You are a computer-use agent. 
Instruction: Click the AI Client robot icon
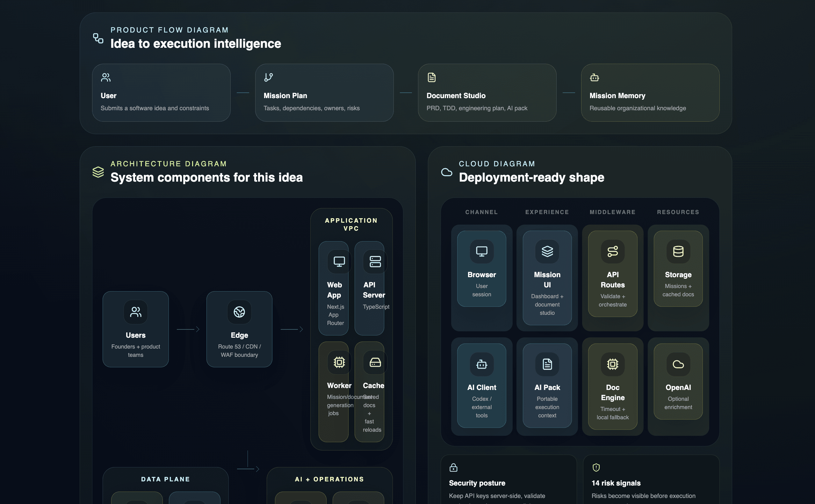482,364
